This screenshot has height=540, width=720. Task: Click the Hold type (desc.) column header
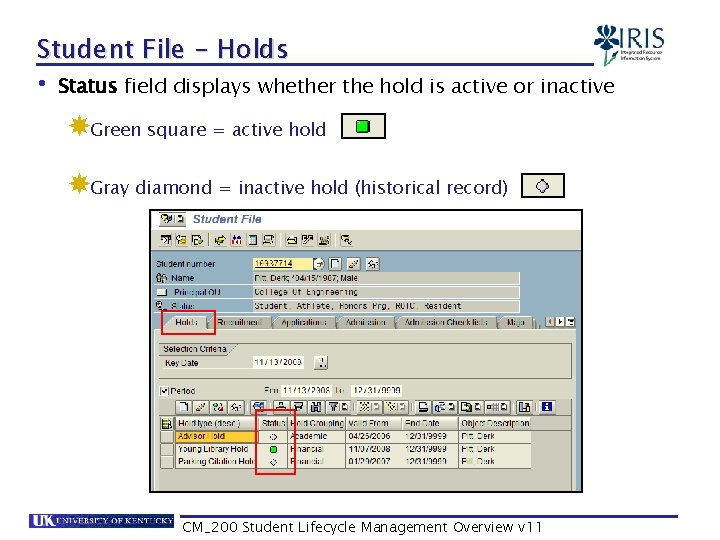tap(215, 423)
